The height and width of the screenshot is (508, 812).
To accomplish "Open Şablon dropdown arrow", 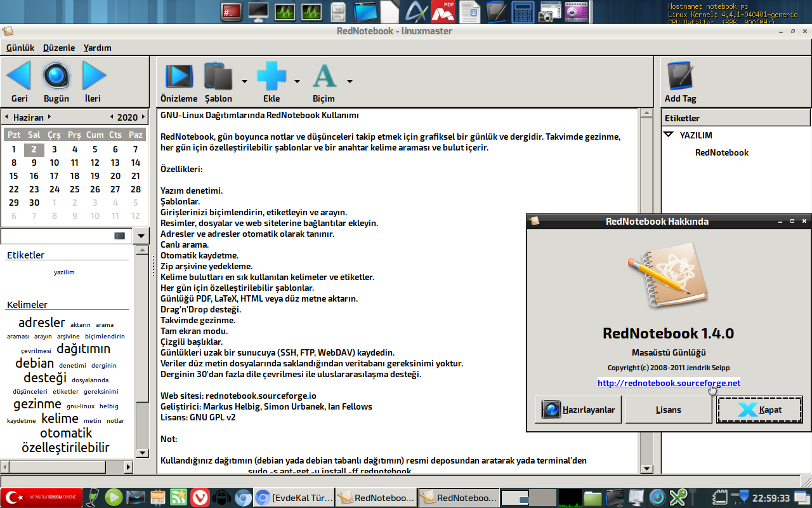I will tap(244, 81).
